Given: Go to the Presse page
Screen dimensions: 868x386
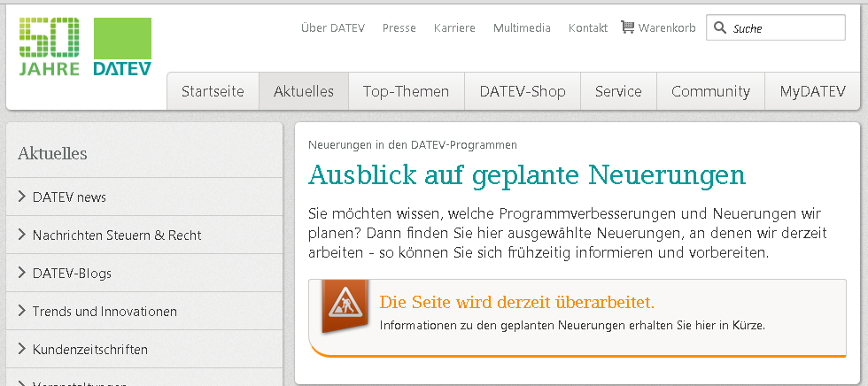Looking at the screenshot, I should [399, 27].
